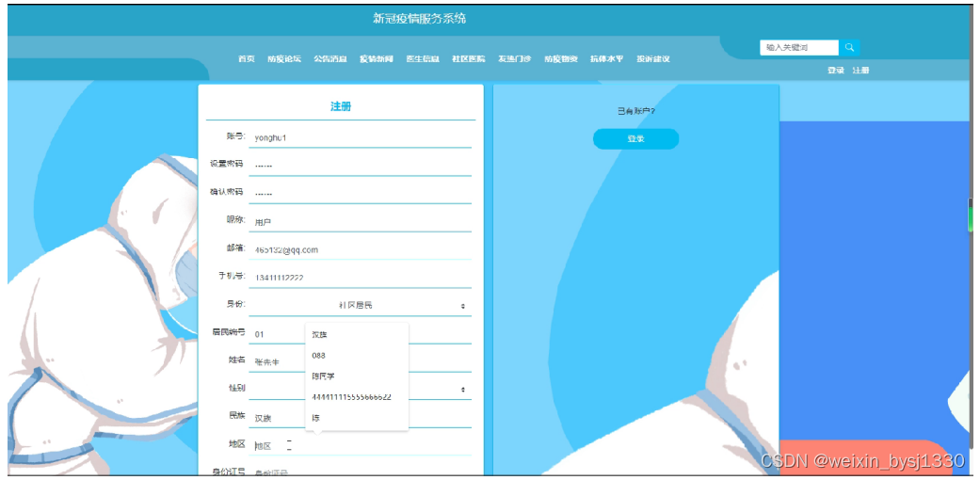Click the blue 登录 button under 已有账户
Screen dimensions: 980x480
pyautogui.click(x=635, y=138)
